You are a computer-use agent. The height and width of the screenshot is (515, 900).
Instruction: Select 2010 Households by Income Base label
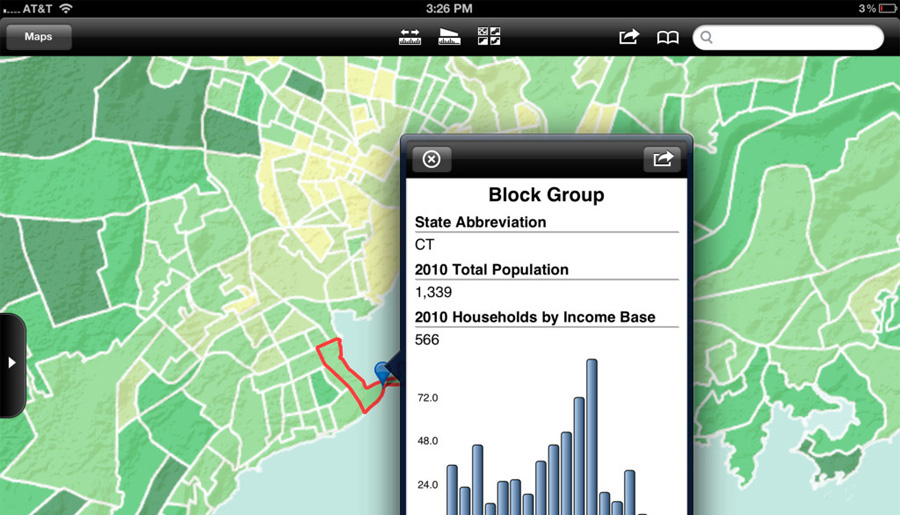coord(535,317)
